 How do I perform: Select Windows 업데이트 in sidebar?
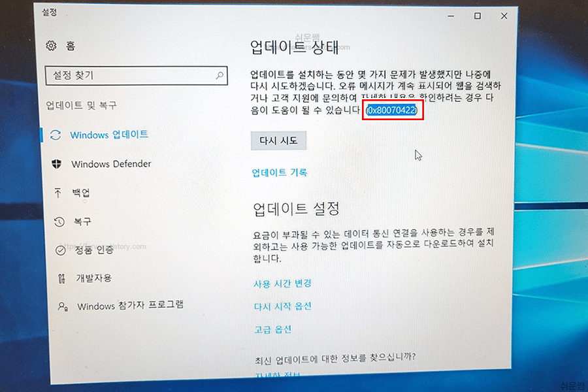click(x=108, y=135)
